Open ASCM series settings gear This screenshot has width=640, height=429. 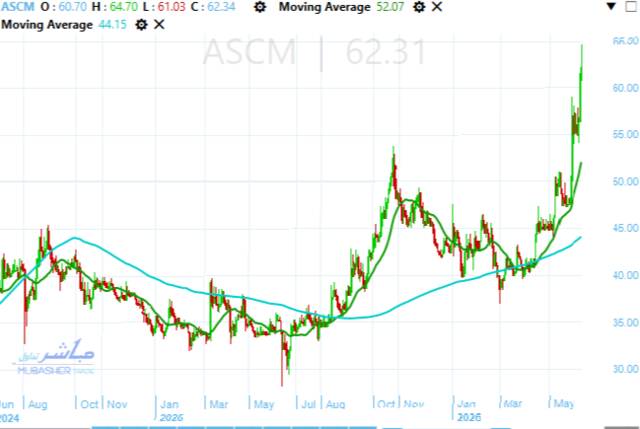pyautogui.click(x=260, y=7)
